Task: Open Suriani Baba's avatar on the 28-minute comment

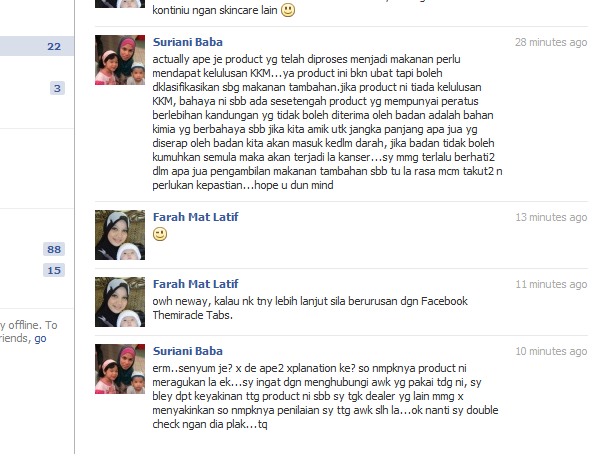Action: [x=120, y=60]
